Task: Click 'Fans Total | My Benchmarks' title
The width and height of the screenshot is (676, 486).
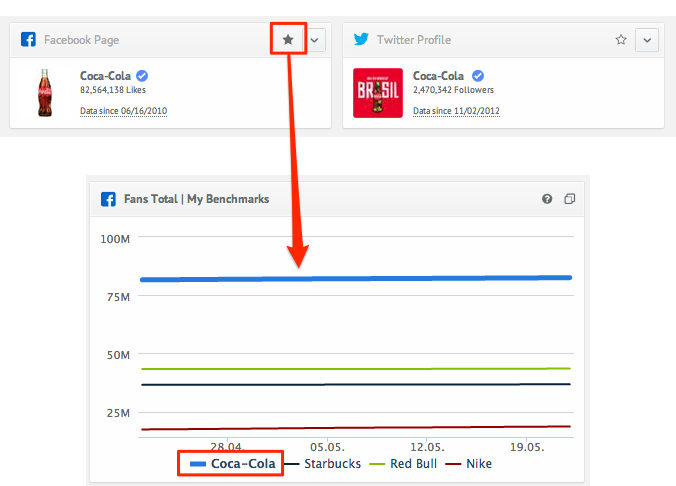Action: tap(197, 199)
